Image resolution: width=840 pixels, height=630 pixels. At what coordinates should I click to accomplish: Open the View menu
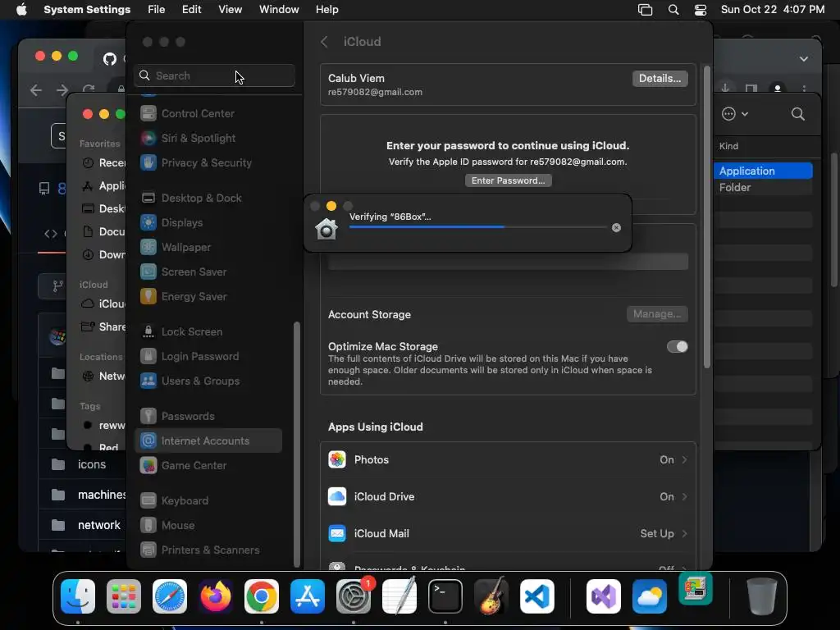click(x=230, y=10)
